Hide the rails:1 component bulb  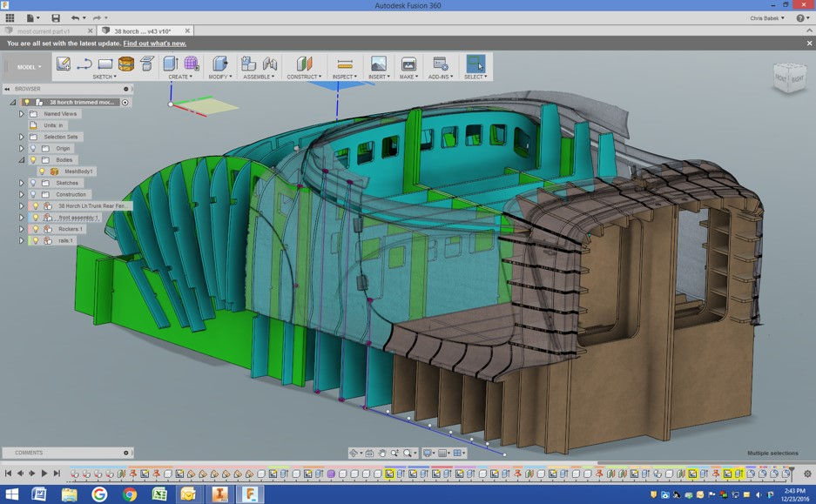tap(36, 240)
